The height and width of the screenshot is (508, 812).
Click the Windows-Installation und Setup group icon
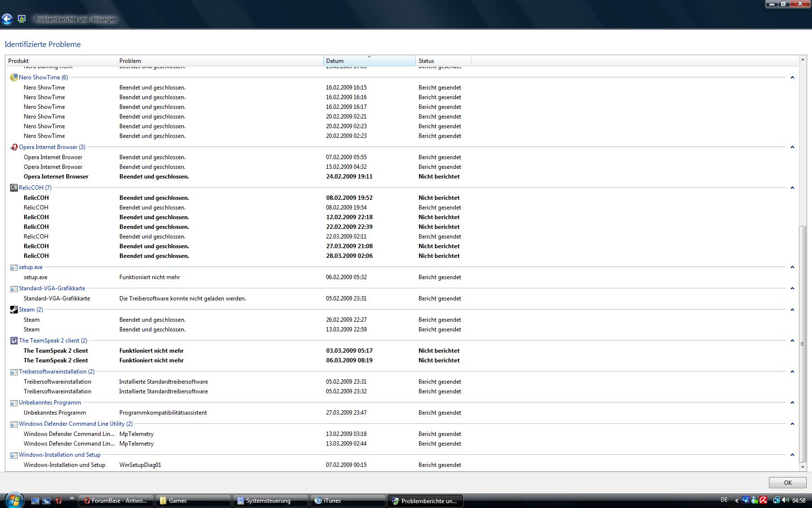[x=14, y=455]
